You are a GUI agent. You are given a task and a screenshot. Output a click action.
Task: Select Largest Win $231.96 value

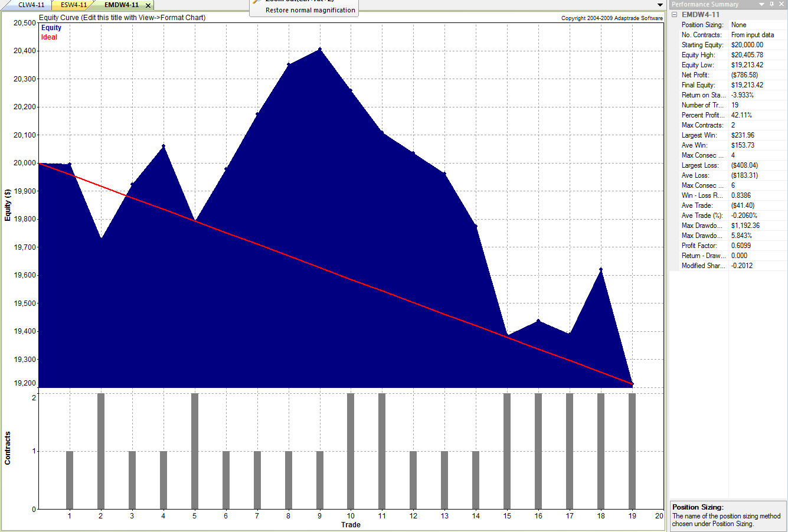tap(743, 135)
